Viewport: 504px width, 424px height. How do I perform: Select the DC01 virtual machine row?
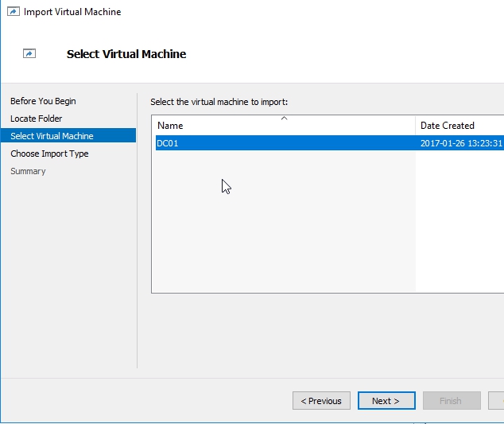click(169, 143)
